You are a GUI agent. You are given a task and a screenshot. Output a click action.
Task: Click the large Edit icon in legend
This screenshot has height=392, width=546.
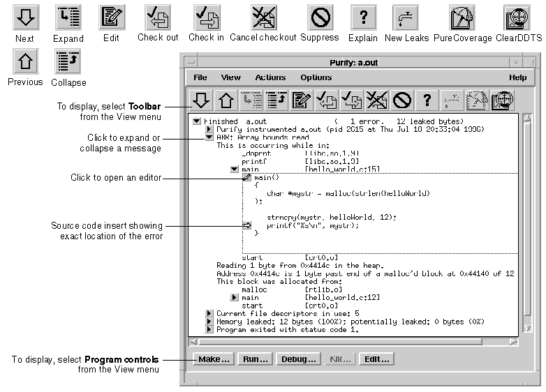click(x=112, y=17)
